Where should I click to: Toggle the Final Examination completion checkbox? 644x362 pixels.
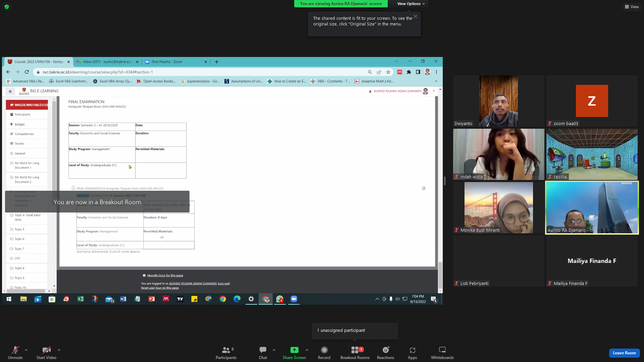(424, 188)
